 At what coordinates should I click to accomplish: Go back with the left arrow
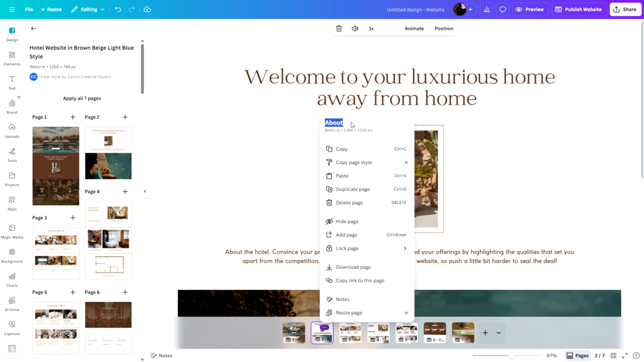[33, 29]
